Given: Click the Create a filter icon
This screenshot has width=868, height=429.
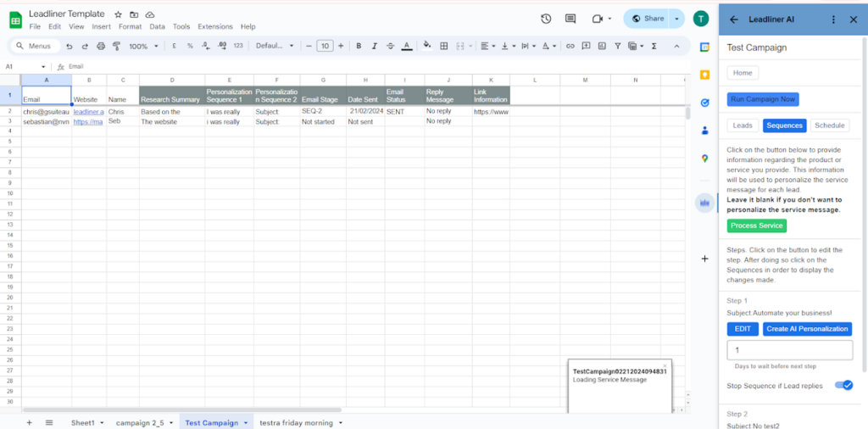Looking at the screenshot, I should pos(618,46).
